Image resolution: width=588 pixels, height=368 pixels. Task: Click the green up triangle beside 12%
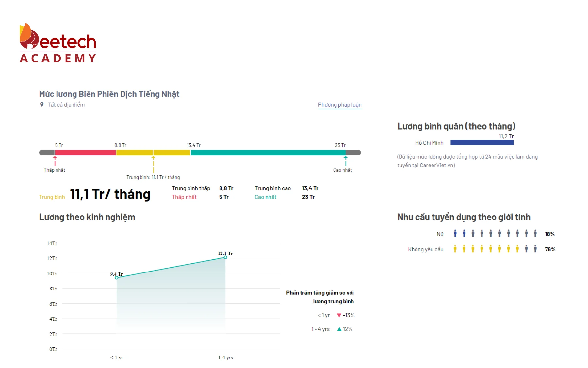pyautogui.click(x=339, y=329)
